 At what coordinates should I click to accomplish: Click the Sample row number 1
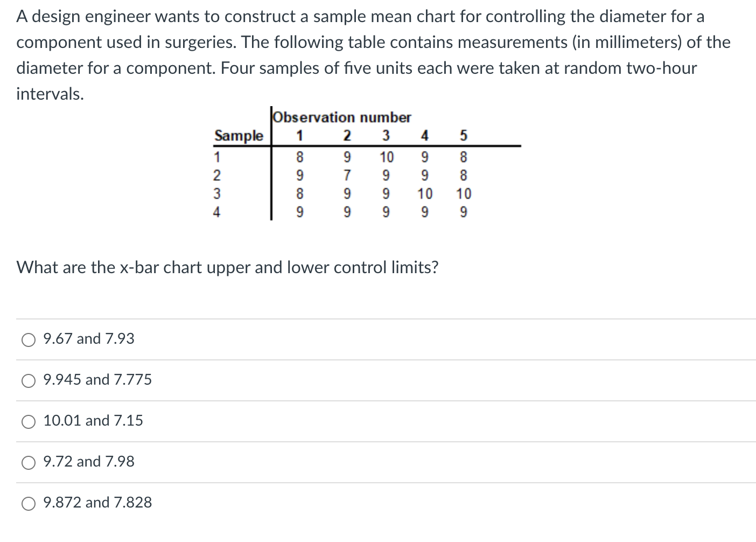(216, 157)
